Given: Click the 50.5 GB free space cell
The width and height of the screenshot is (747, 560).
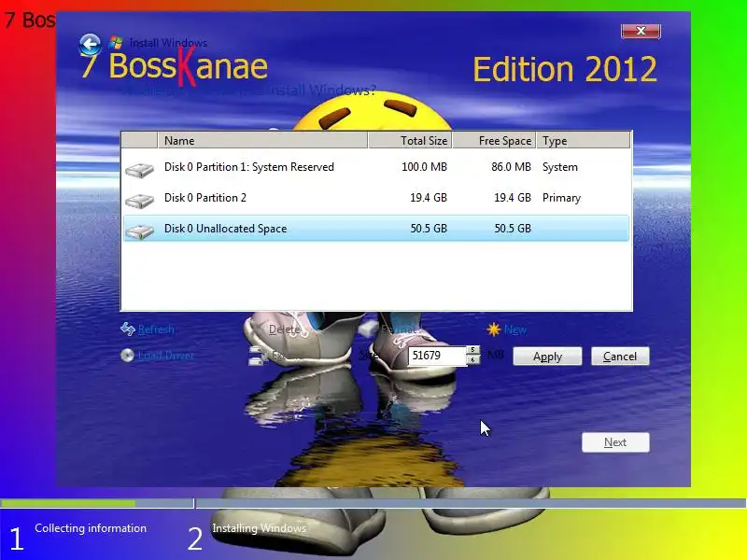Looking at the screenshot, I should pyautogui.click(x=512, y=228).
